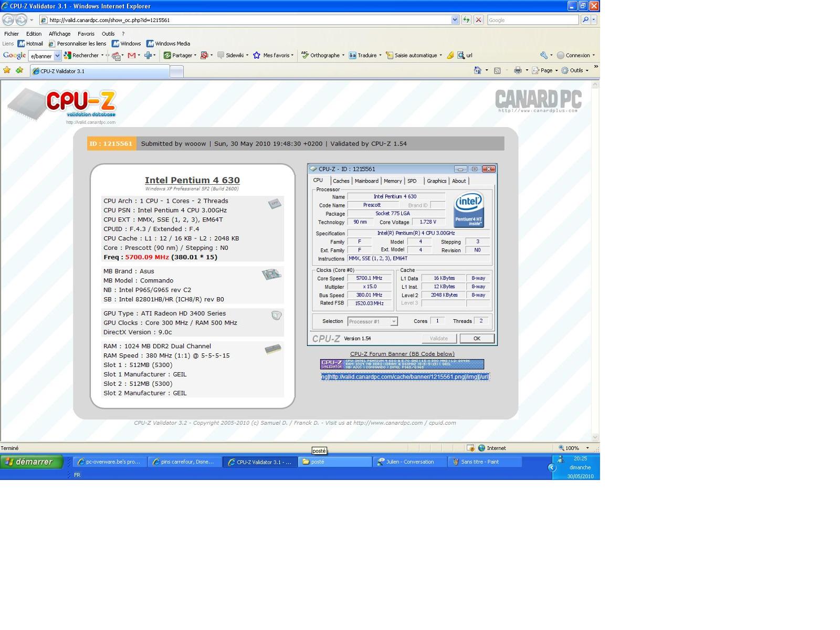This screenshot has width=840, height=630.
Task: Click the CPU-Z validation database logo
Action: point(62,106)
